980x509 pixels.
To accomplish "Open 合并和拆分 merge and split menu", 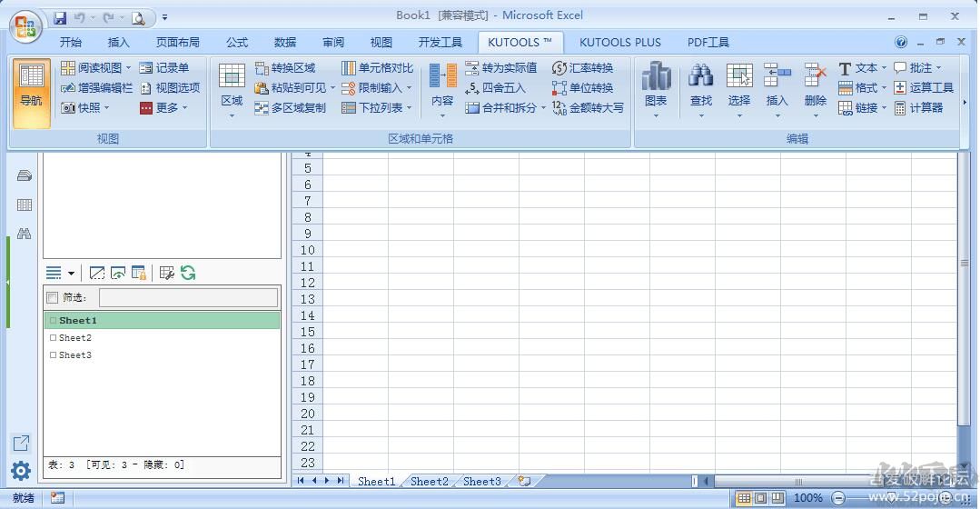I will tap(506, 107).
